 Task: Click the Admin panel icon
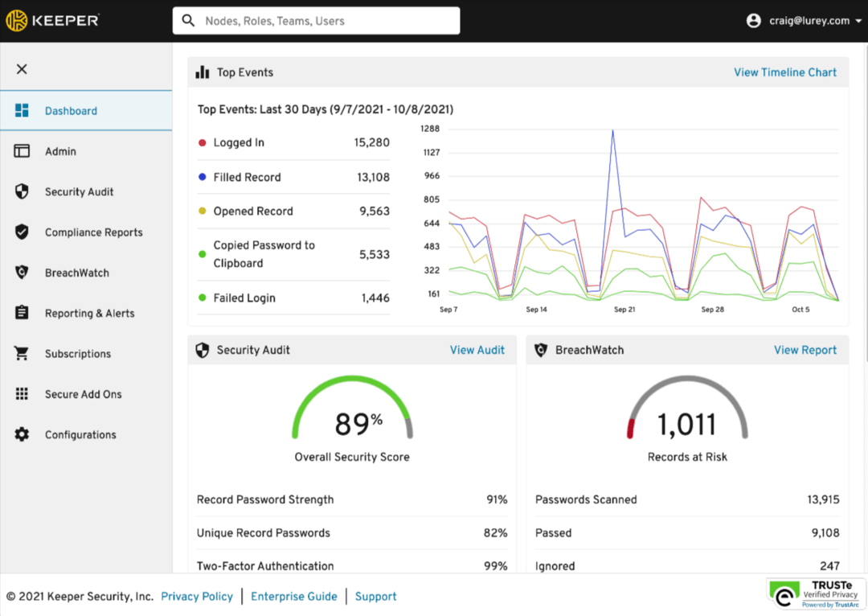[x=22, y=151]
